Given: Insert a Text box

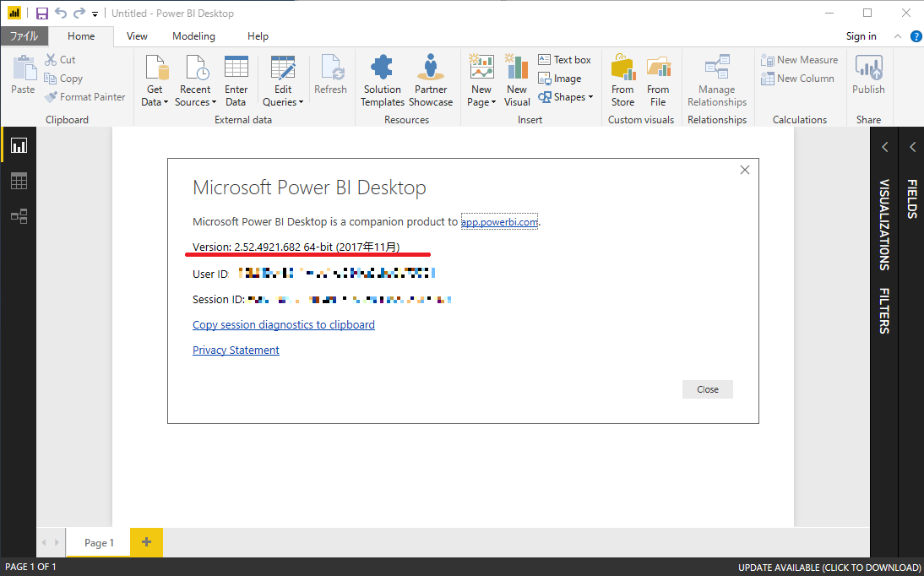Looking at the screenshot, I should [564, 60].
